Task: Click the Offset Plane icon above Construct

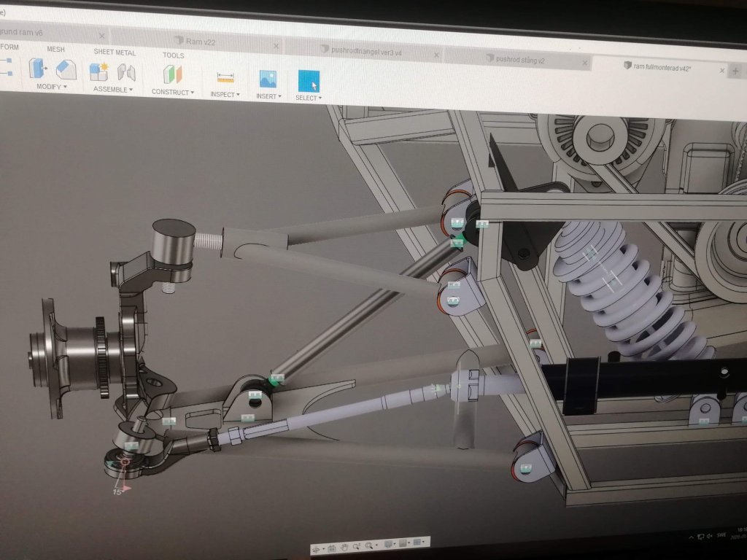Action: click(173, 74)
